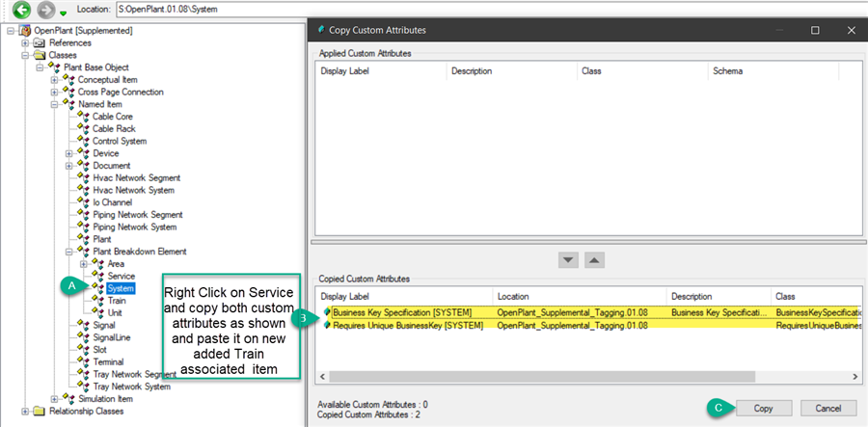The width and height of the screenshot is (868, 427).
Task: Click the green Back navigation arrow
Action: pos(21,9)
